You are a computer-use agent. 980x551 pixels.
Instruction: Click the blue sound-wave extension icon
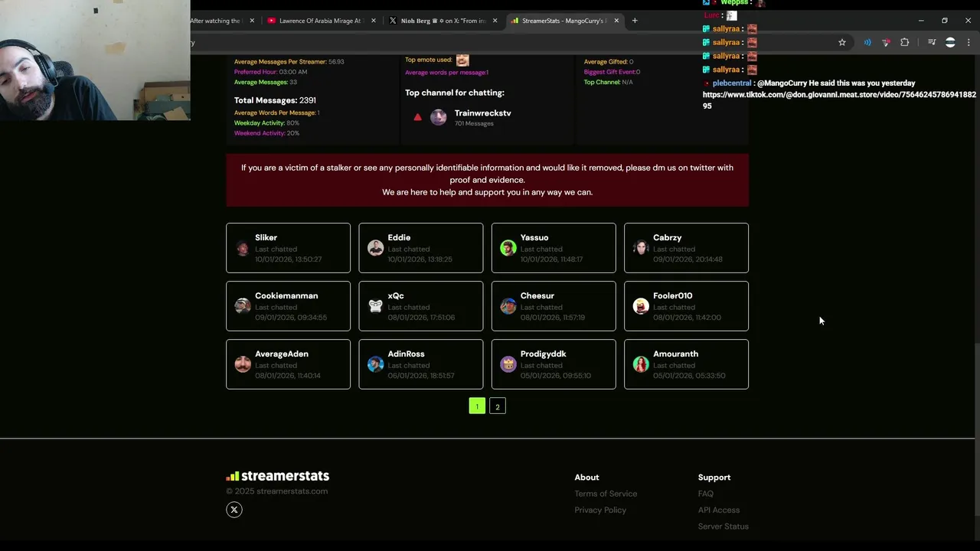pyautogui.click(x=867, y=43)
